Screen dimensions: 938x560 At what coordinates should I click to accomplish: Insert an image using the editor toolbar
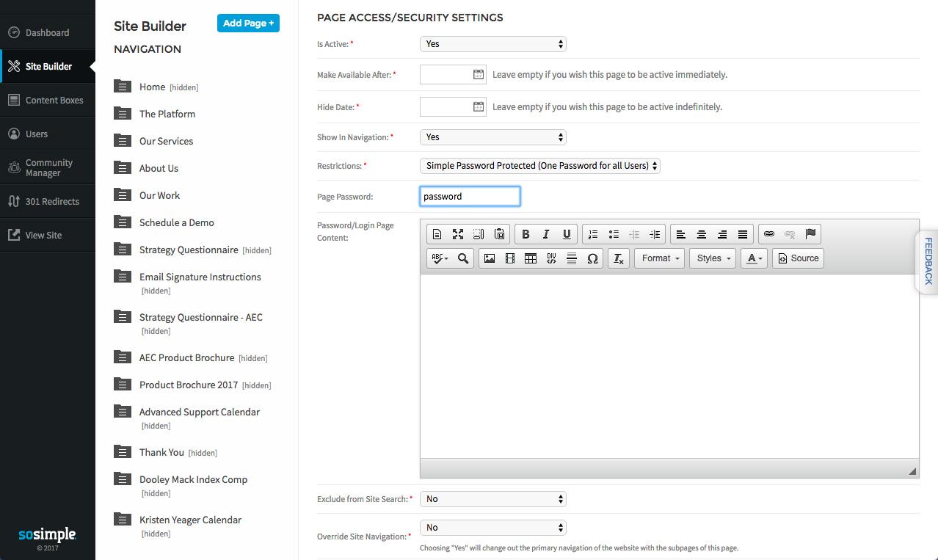click(x=490, y=258)
